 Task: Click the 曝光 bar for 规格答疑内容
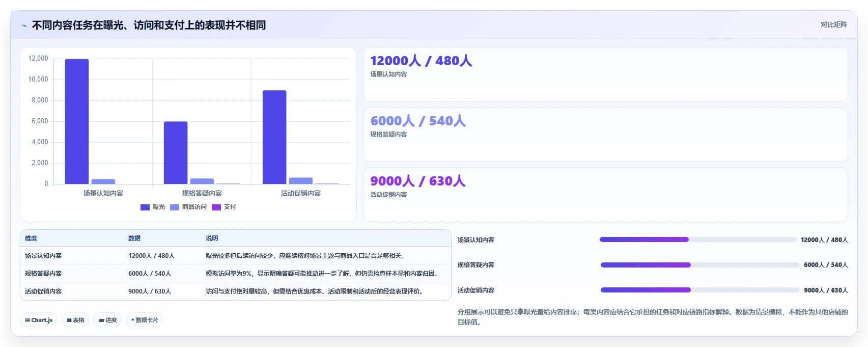tap(176, 153)
